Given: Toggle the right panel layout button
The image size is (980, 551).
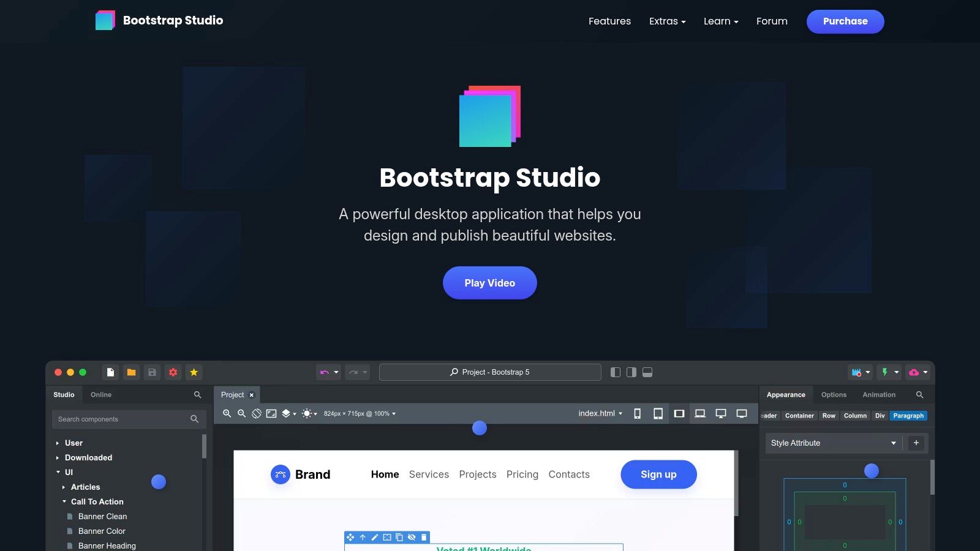Looking at the screenshot, I should 631,372.
